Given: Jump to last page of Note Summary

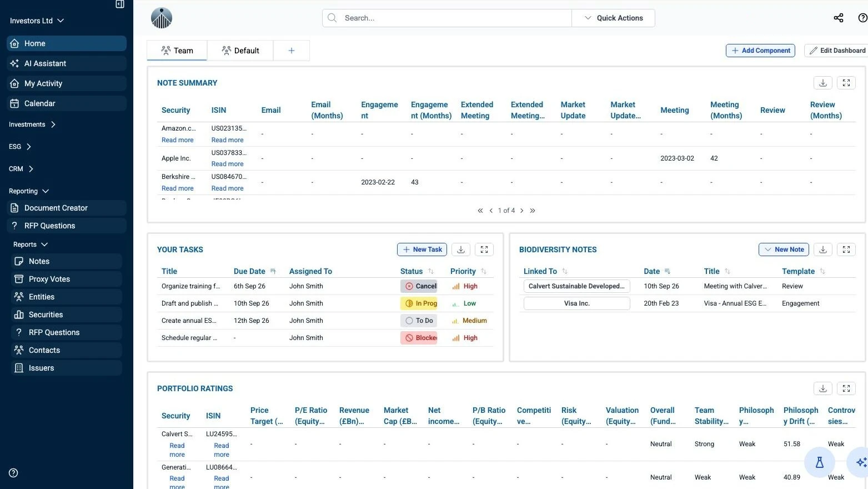Looking at the screenshot, I should point(533,211).
